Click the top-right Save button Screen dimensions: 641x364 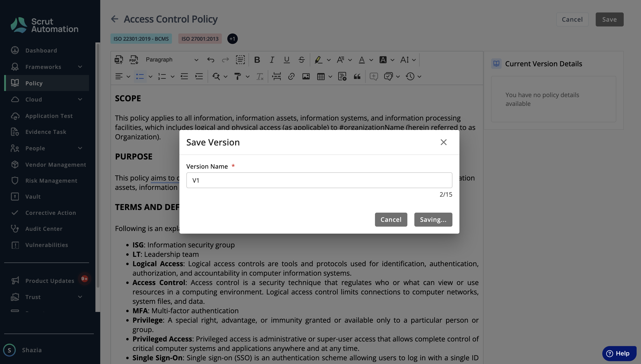[x=609, y=19]
